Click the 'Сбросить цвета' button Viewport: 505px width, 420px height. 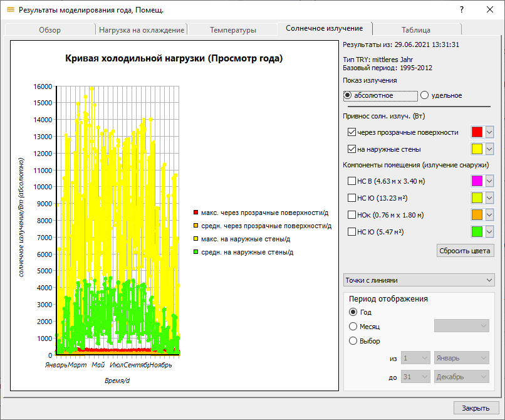(465, 251)
